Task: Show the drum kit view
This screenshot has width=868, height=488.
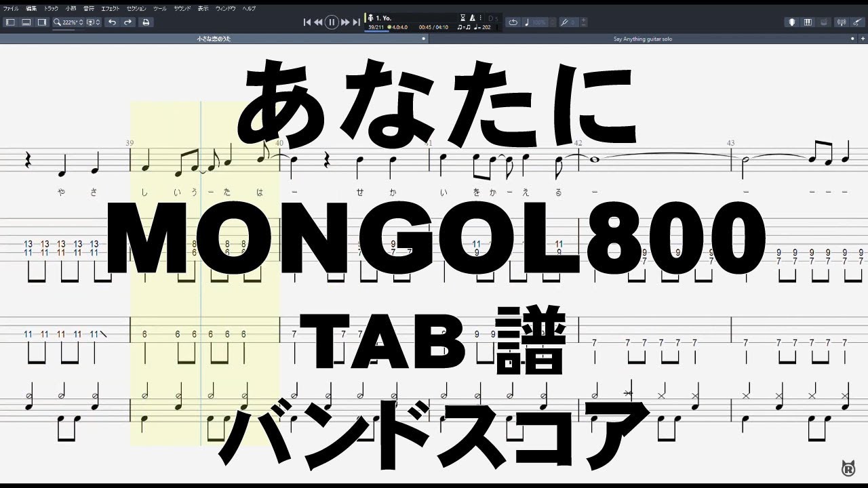Action: 824,22
